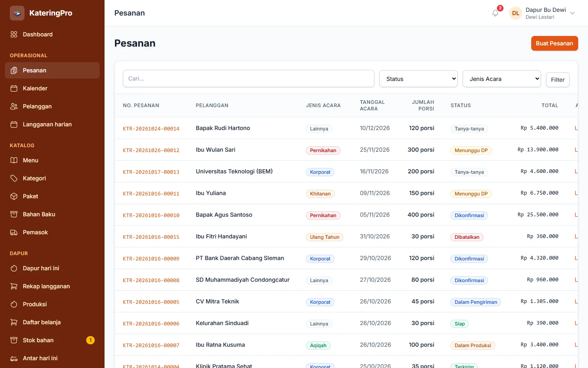The height and width of the screenshot is (368, 588).
Task: Click the Dibatalkan status badge
Action: 467,237
